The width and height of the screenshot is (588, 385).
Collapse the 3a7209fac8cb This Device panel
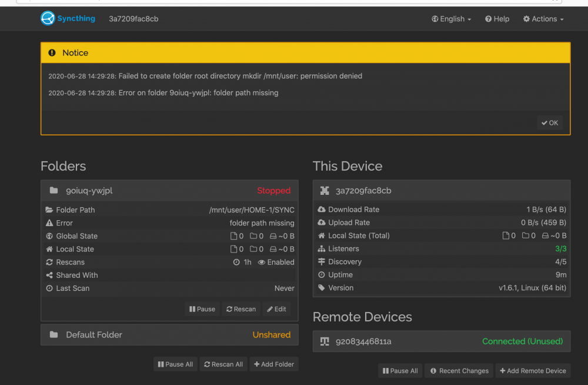click(x=442, y=190)
